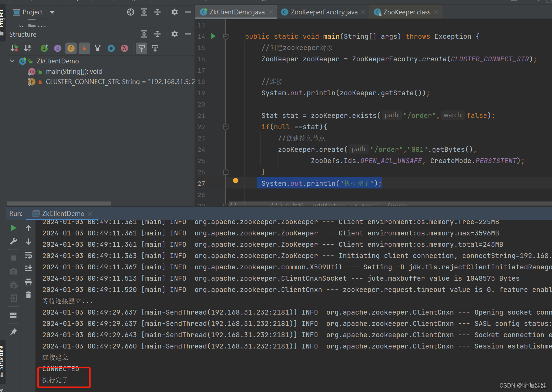Screen dimensions: 552x392
Task: Open run configuration wrench icon
Action: tap(13, 241)
